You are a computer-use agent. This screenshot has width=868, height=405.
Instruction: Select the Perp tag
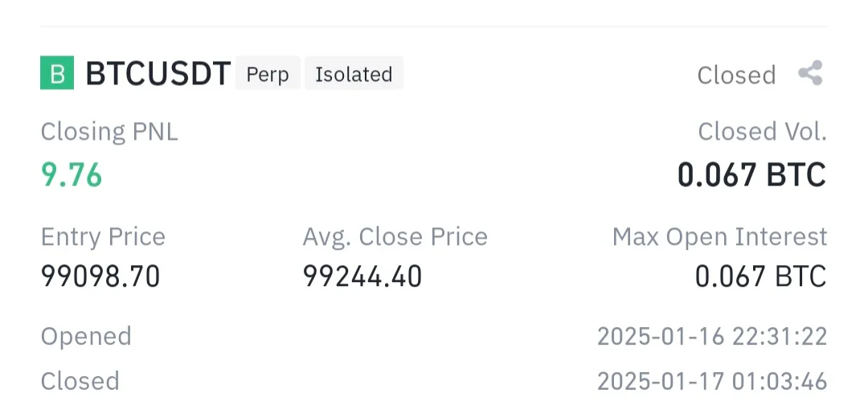(x=268, y=74)
